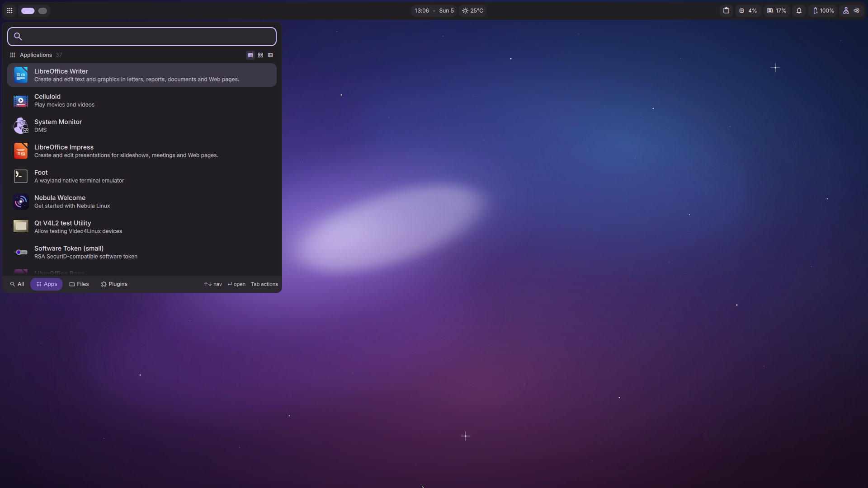The width and height of the screenshot is (868, 488).
Task: Launch Foot terminal emulator
Action: [x=142, y=176]
